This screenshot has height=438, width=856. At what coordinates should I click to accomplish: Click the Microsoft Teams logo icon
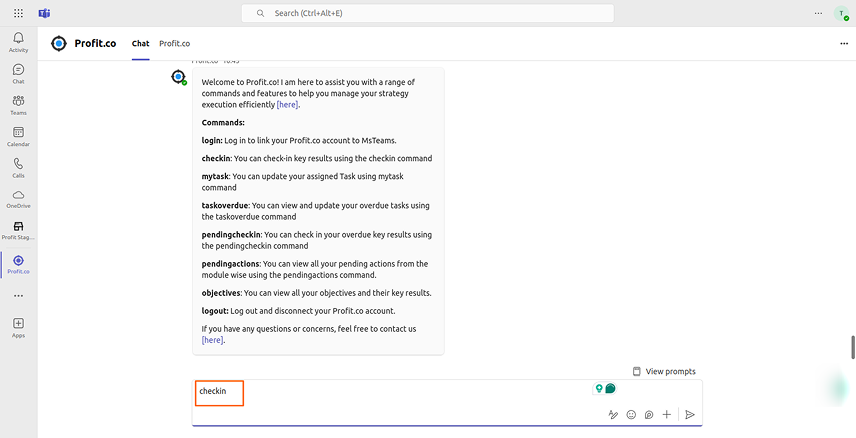44,13
